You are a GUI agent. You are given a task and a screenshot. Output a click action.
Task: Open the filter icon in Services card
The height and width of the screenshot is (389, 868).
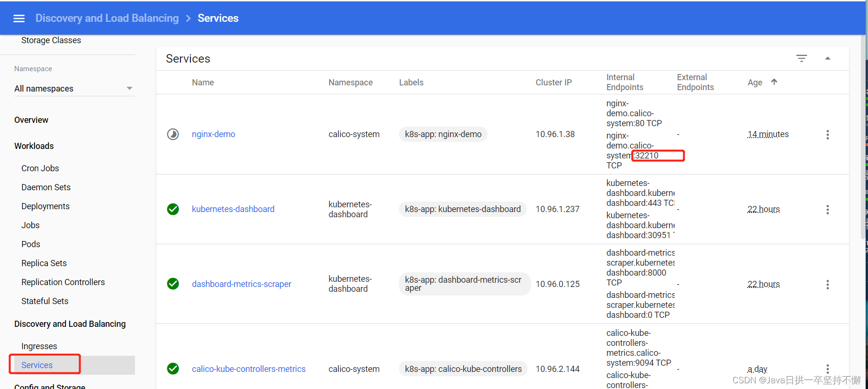click(x=802, y=58)
